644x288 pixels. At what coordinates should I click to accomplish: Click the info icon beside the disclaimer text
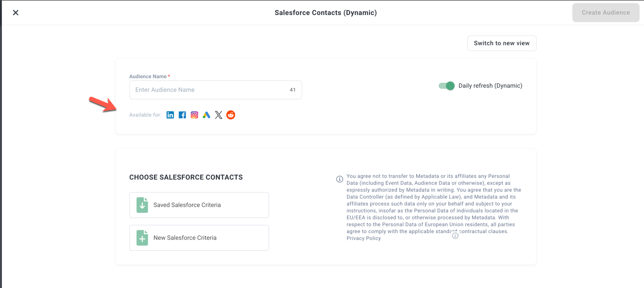tap(340, 179)
